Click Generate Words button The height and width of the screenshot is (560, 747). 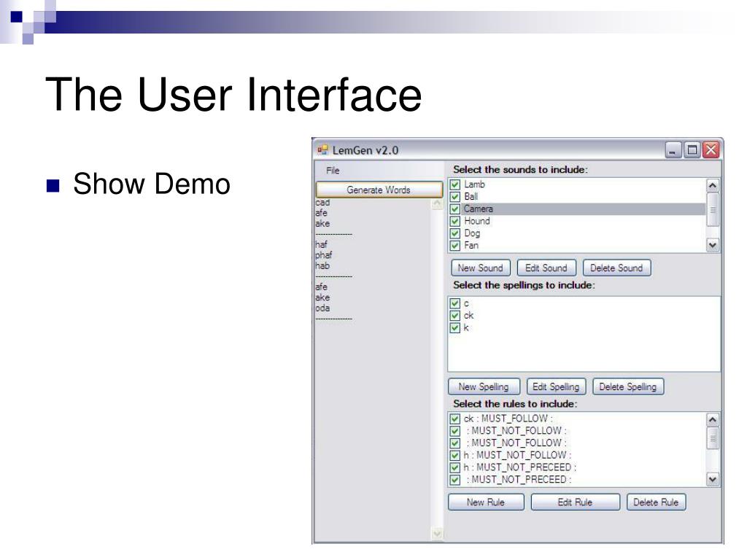[379, 190]
